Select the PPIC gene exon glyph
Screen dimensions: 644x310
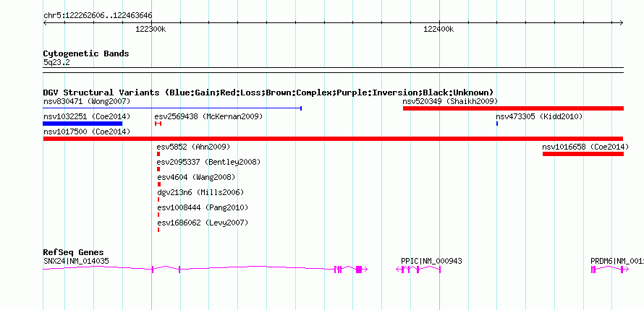point(418,270)
